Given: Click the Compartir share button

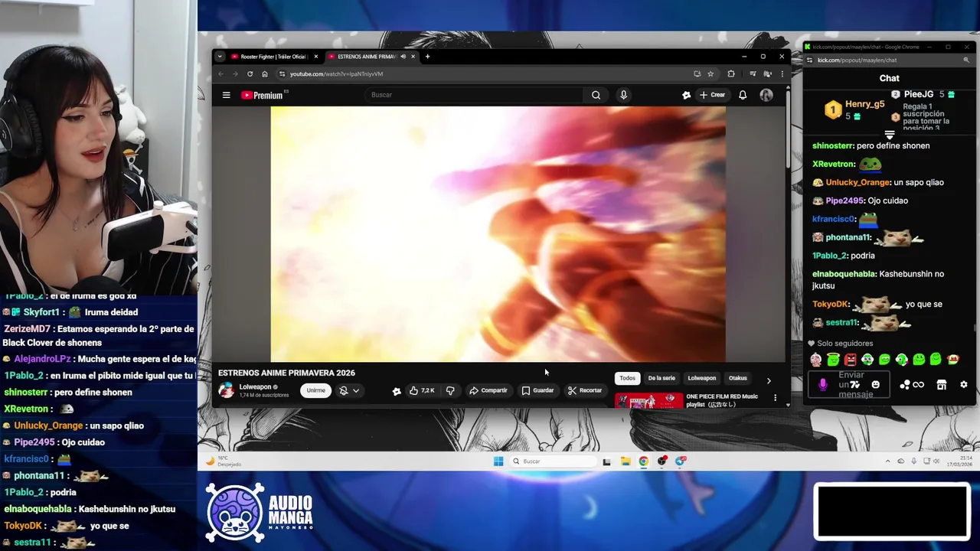Looking at the screenshot, I should (488, 390).
